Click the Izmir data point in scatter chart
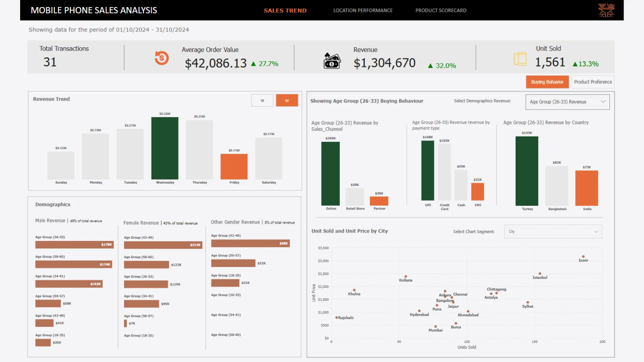Screen dimensions: 644x362 [x=583, y=256]
